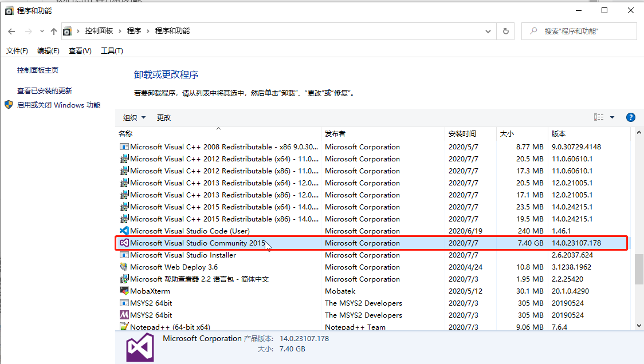Open the 文件(F) menu

tap(17, 51)
